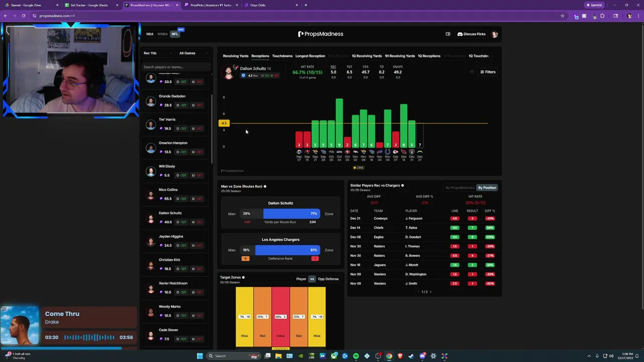Open Spotify from the taskbar
644x362 pixels.
[x=356, y=356]
